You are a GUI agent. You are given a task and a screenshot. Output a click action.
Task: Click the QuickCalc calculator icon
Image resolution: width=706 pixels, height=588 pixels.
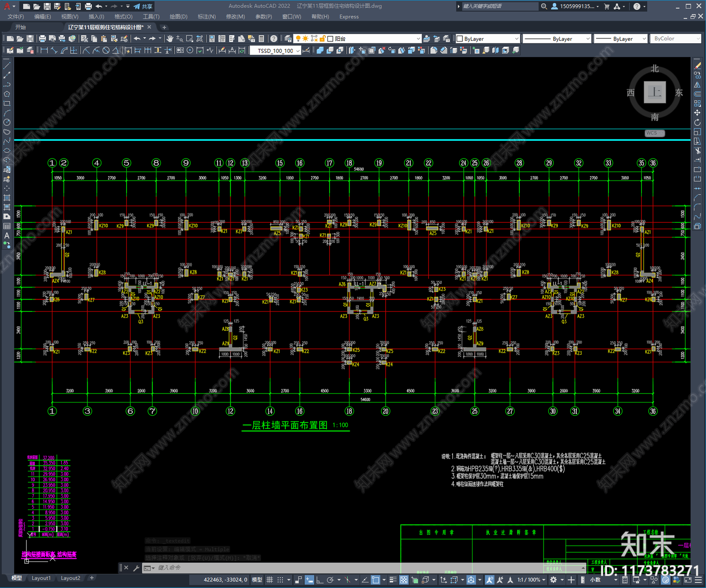click(x=261, y=39)
